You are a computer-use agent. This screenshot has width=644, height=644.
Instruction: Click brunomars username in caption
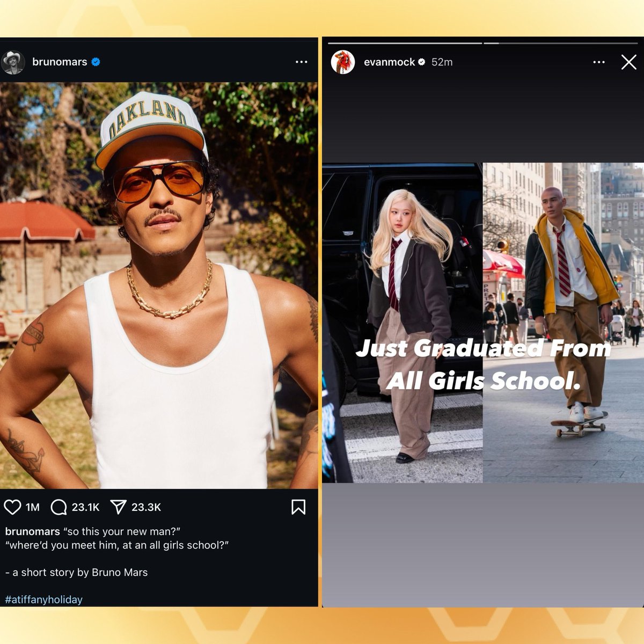point(32,531)
